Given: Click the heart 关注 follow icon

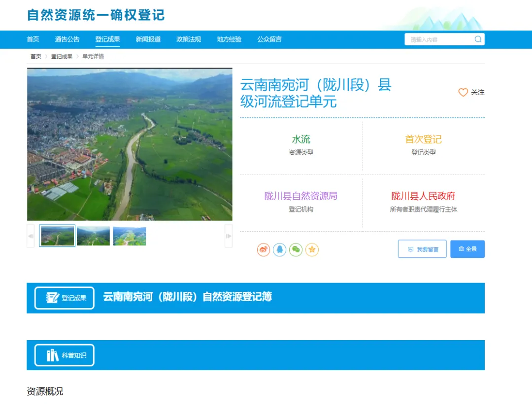Looking at the screenshot, I should pos(463,92).
